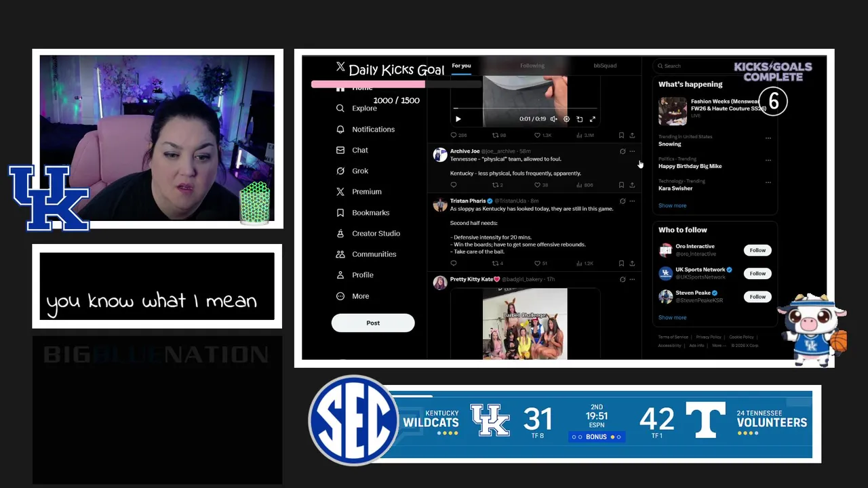868x488 pixels.
Task: View analytics on Tristan Pharis's post
Action: point(585,263)
